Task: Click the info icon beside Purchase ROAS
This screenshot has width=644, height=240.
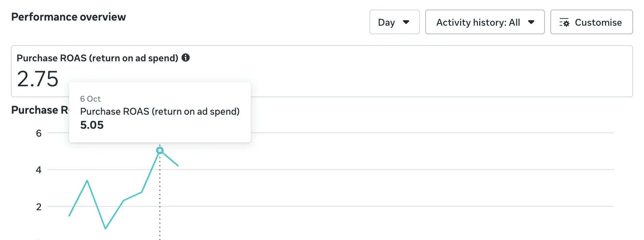Action: 186,58
